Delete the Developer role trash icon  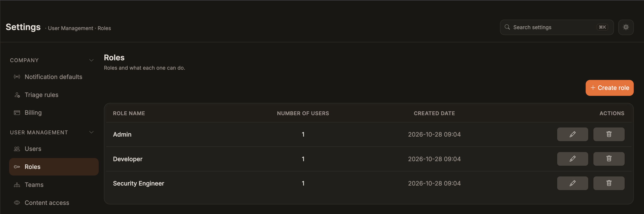coord(609,159)
